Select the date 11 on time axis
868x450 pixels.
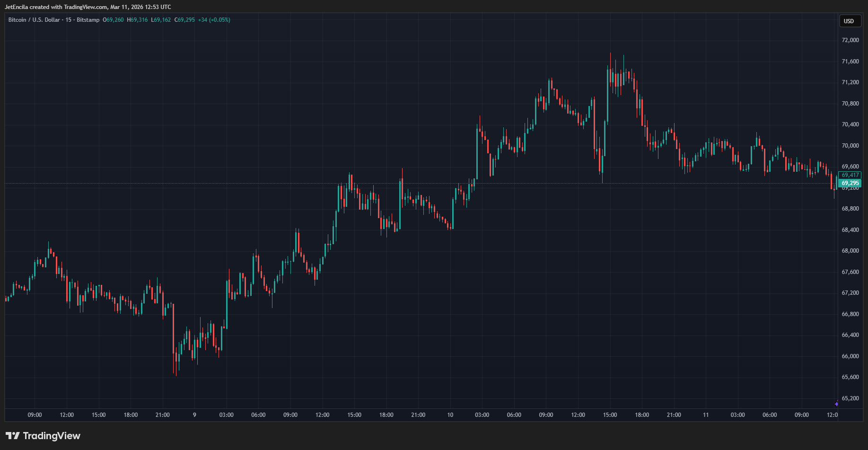(x=706, y=415)
